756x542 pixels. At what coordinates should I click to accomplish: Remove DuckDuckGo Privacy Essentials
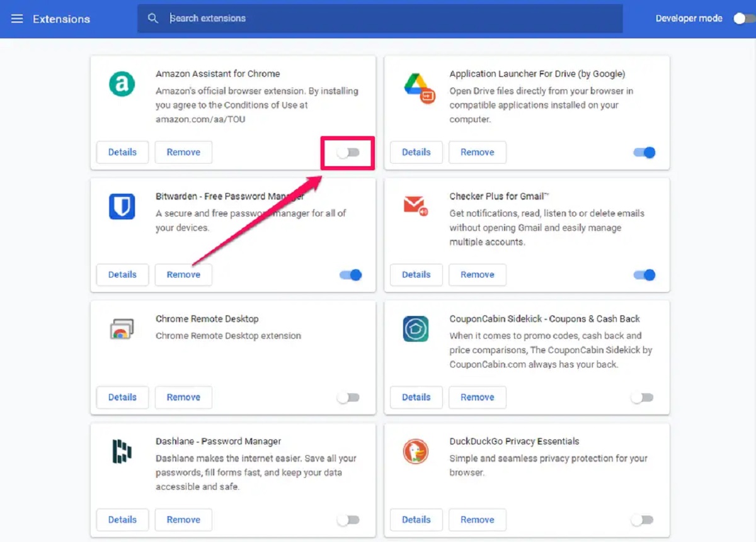(478, 520)
